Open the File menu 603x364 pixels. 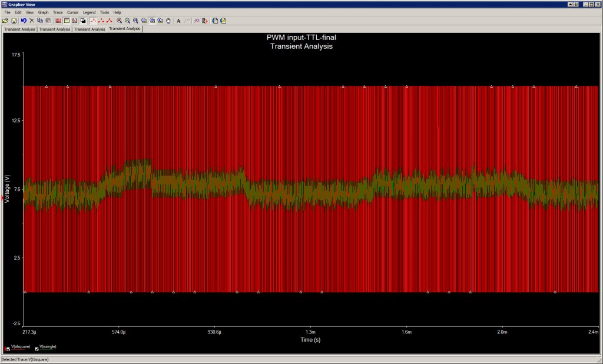pyautogui.click(x=7, y=12)
